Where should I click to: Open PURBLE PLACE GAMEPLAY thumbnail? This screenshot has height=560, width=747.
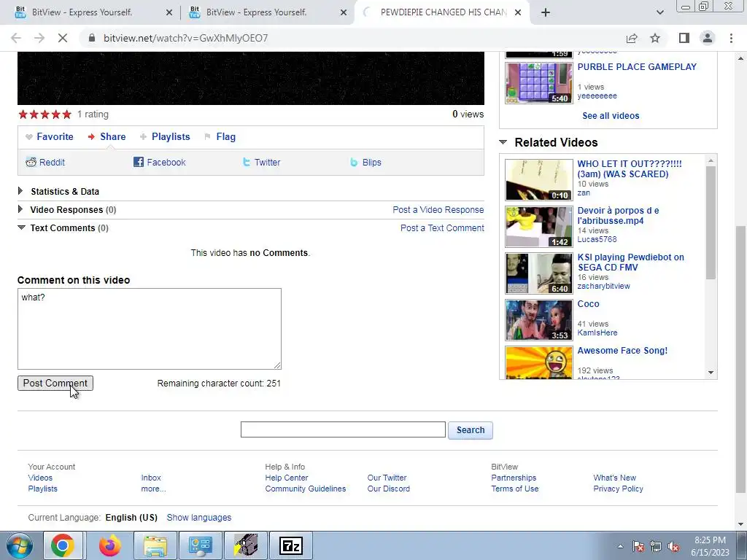click(x=539, y=83)
